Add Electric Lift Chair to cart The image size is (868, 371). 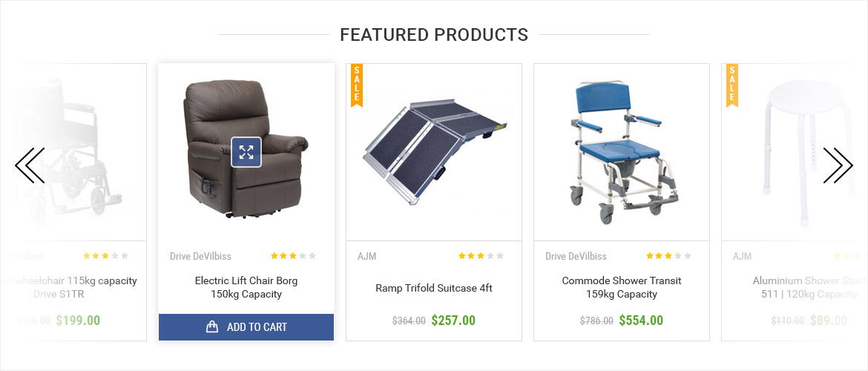tap(246, 327)
